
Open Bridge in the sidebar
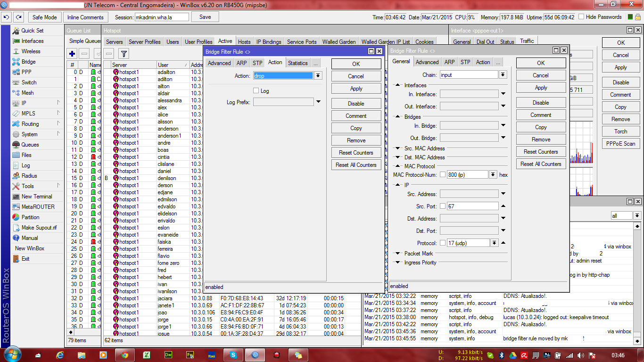coord(28,62)
